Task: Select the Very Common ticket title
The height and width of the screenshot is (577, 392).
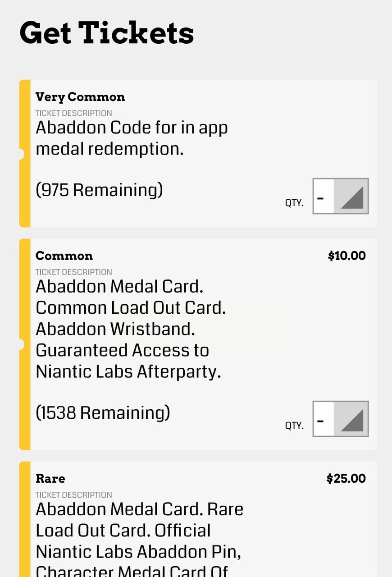Action: click(x=80, y=97)
